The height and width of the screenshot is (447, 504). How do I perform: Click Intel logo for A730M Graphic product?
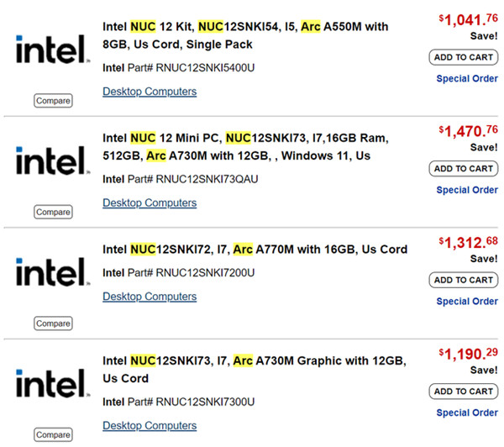coord(52,382)
